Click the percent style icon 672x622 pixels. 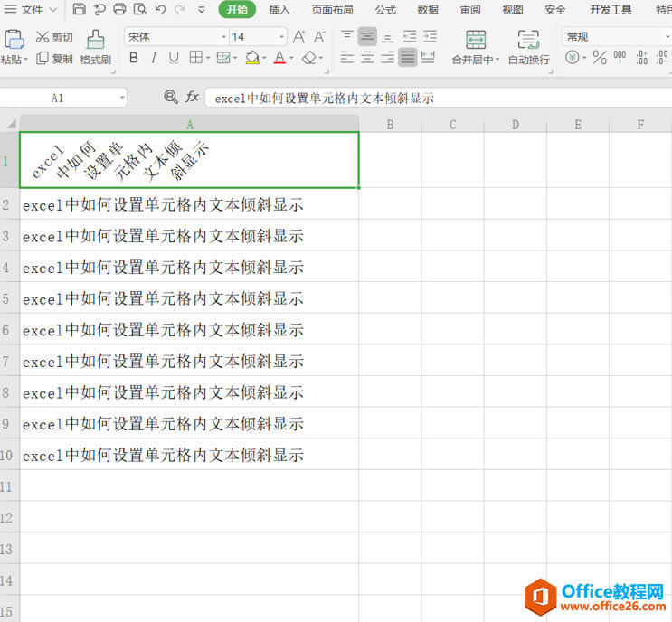[600, 57]
